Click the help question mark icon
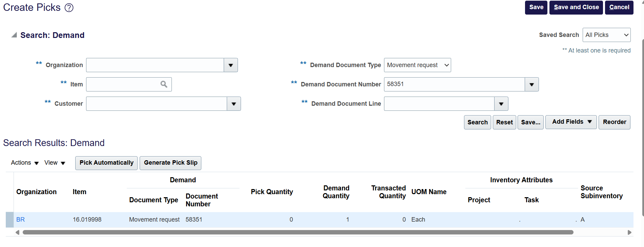 pyautogui.click(x=69, y=7)
